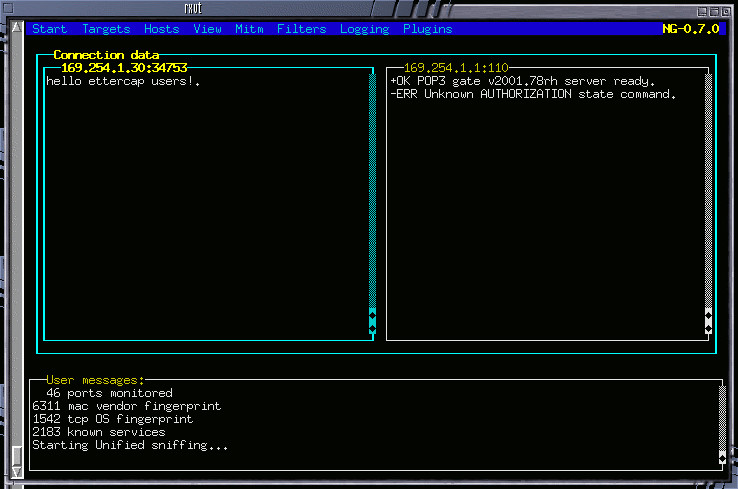Click the rxvt window menu button

tap(8, 8)
